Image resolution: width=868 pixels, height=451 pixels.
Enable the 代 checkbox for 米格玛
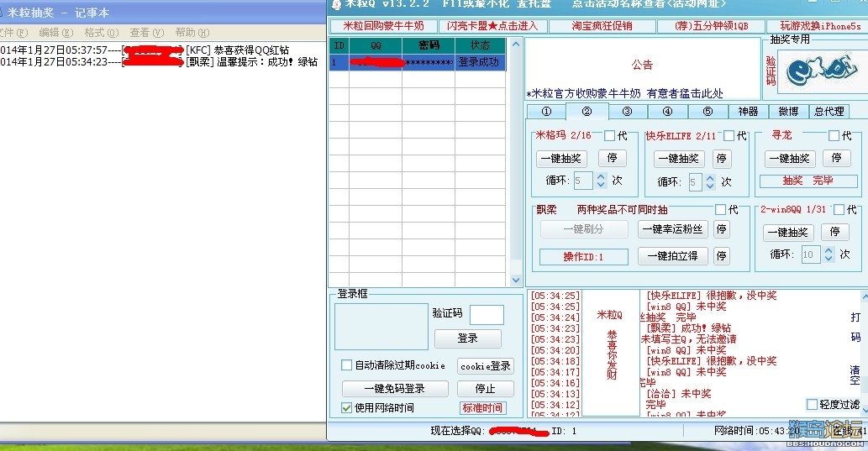coord(609,135)
